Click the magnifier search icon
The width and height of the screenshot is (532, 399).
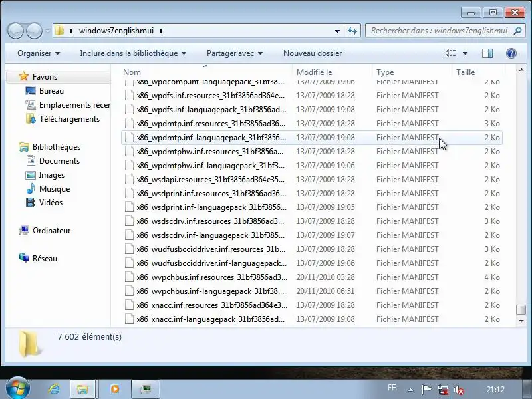pyautogui.click(x=517, y=31)
